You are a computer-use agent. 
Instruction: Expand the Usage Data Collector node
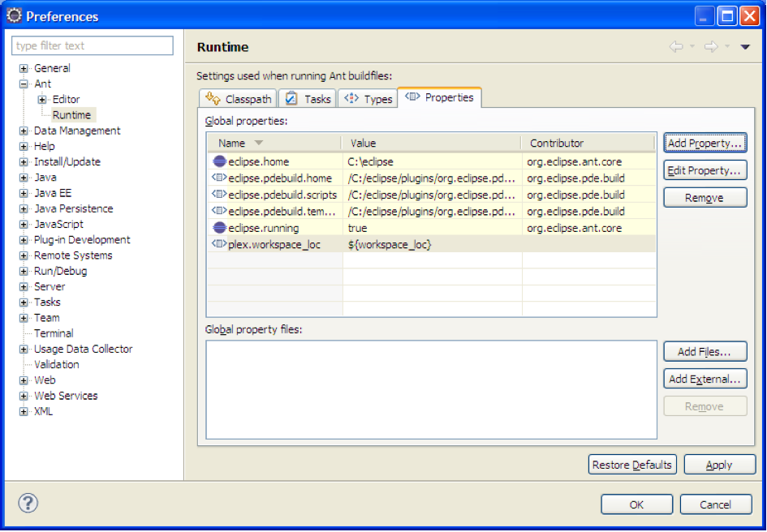pyautogui.click(x=24, y=350)
